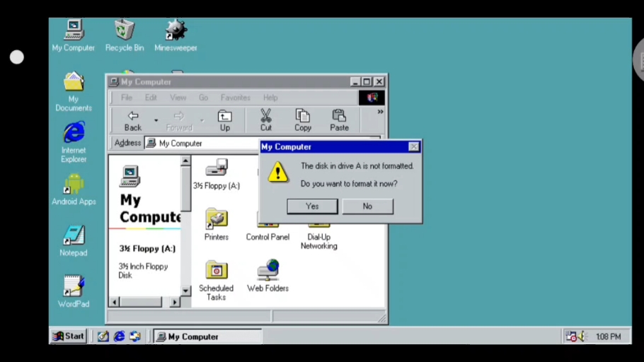Open the Help menu
The image size is (644, 362).
pyautogui.click(x=270, y=98)
